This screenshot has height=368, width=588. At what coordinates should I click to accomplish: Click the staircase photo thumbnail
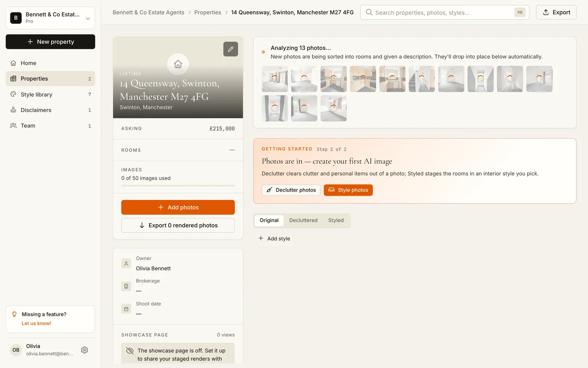[422, 79]
